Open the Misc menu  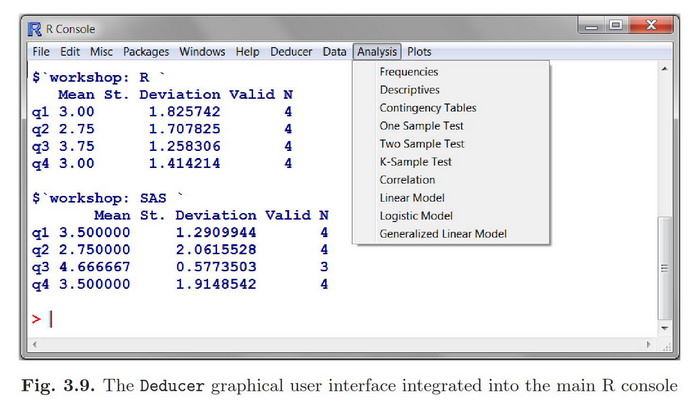[101, 51]
